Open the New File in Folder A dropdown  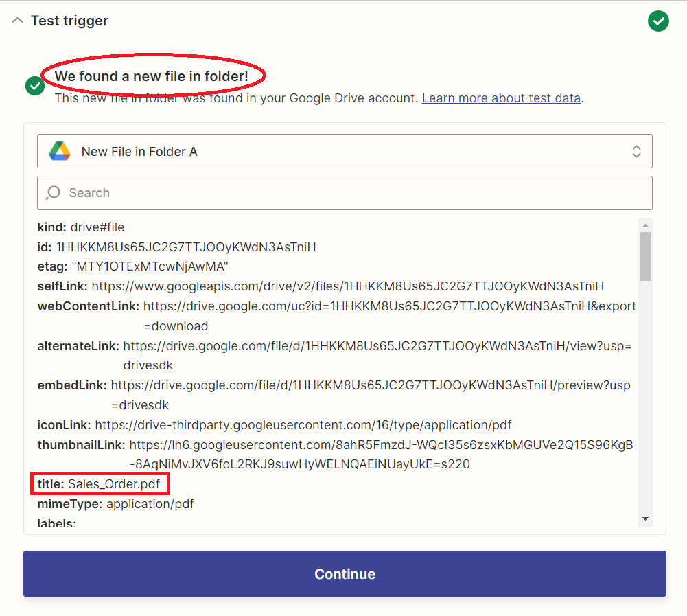click(344, 151)
